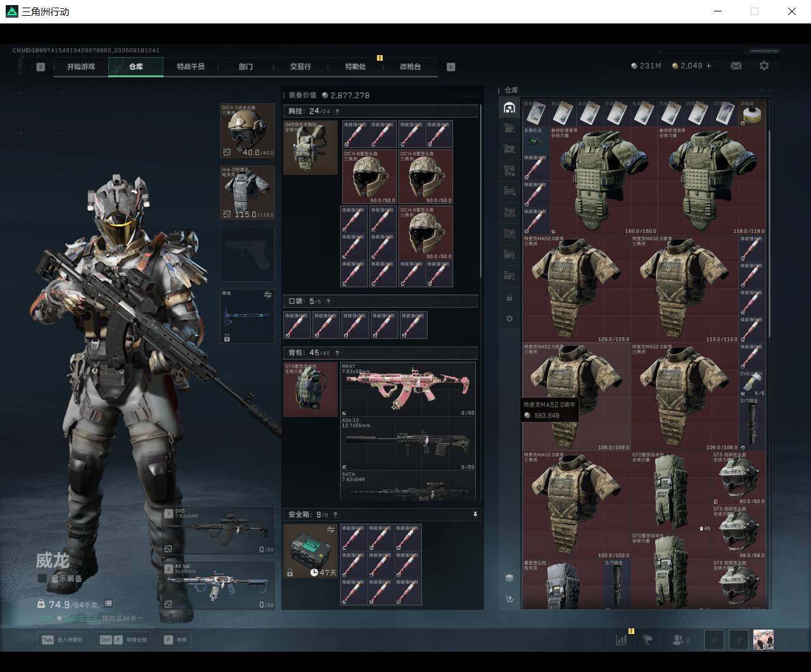Screen dimensions: 811x672
Task: Select the MAS2.0 armor with durability 102.0/102.0
Action: coord(577,505)
